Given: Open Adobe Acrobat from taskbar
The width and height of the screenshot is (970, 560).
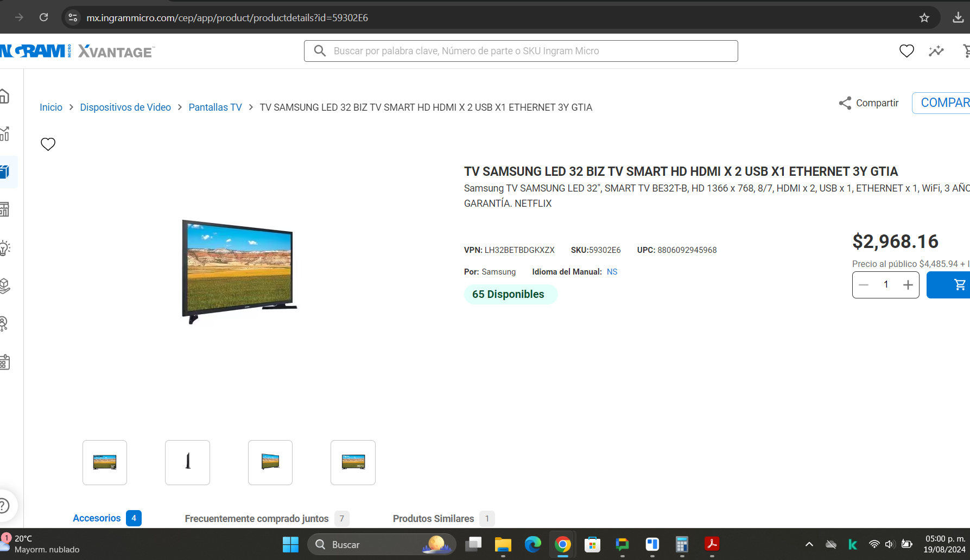Looking at the screenshot, I should tap(712, 544).
